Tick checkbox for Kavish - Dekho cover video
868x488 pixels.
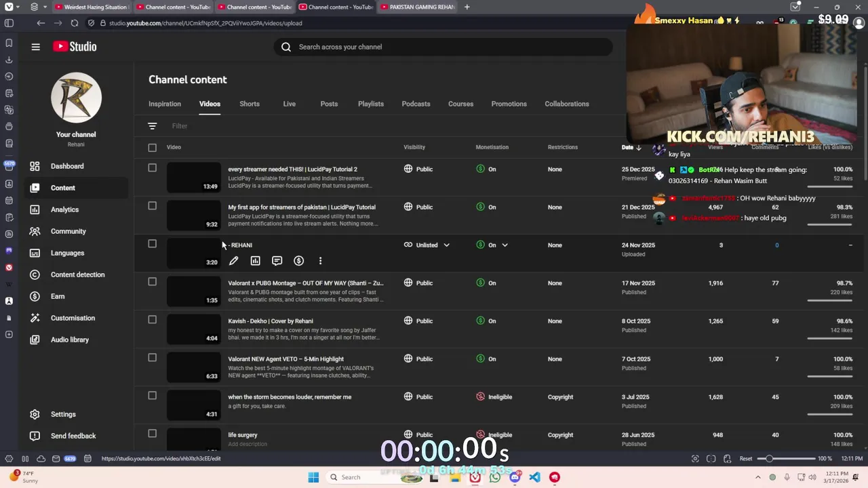(x=153, y=320)
